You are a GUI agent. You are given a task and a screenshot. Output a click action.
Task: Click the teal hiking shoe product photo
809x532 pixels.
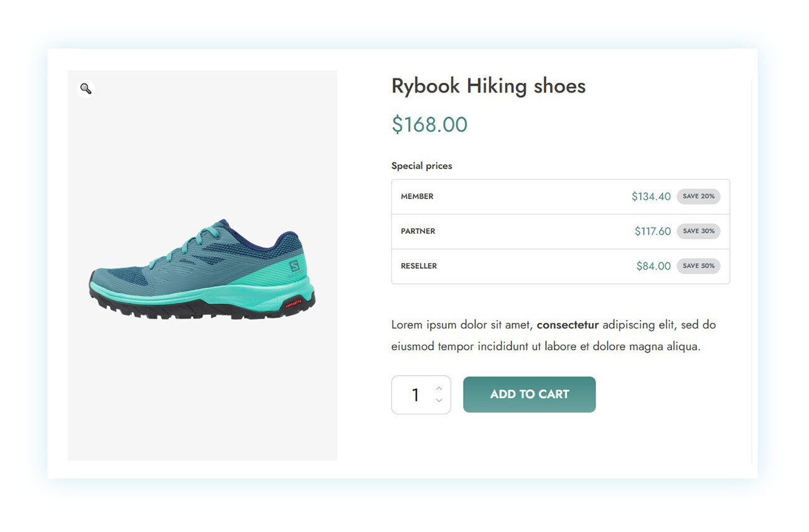[202, 269]
